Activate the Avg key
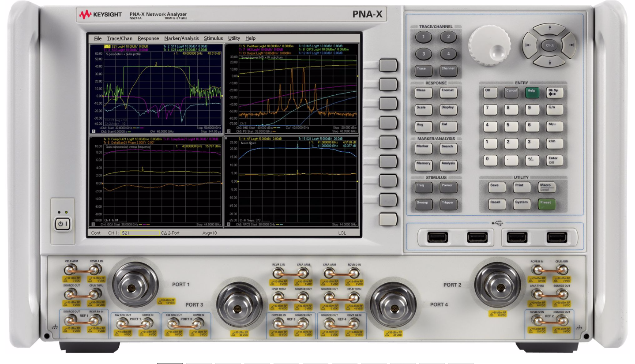Viewport: 635px width, 364px height. (423, 127)
